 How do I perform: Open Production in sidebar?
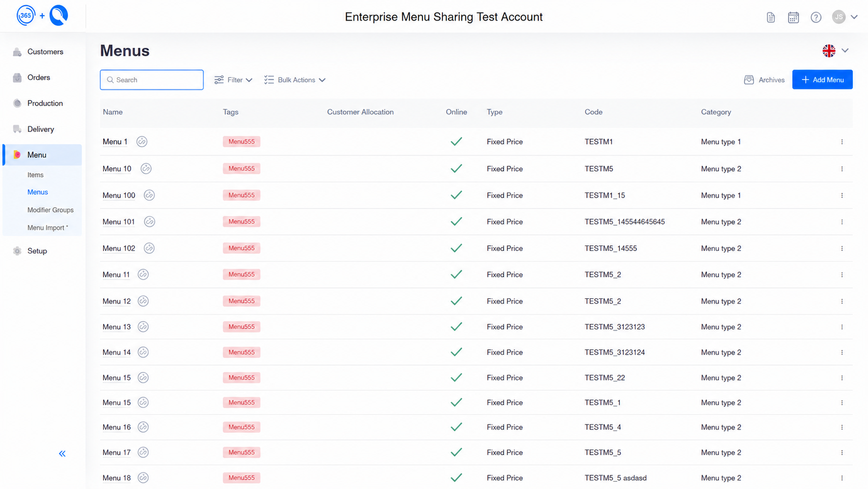pyautogui.click(x=43, y=103)
